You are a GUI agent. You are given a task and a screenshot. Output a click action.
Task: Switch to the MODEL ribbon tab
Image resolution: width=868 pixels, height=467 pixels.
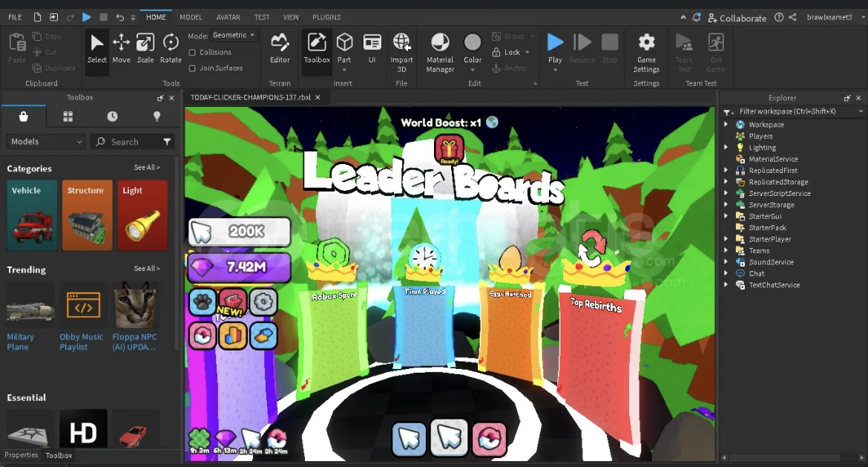191,17
